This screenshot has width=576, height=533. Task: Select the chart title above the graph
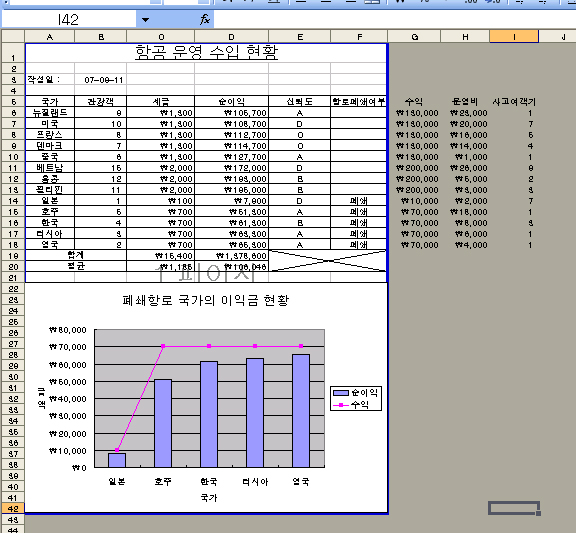tap(206, 300)
